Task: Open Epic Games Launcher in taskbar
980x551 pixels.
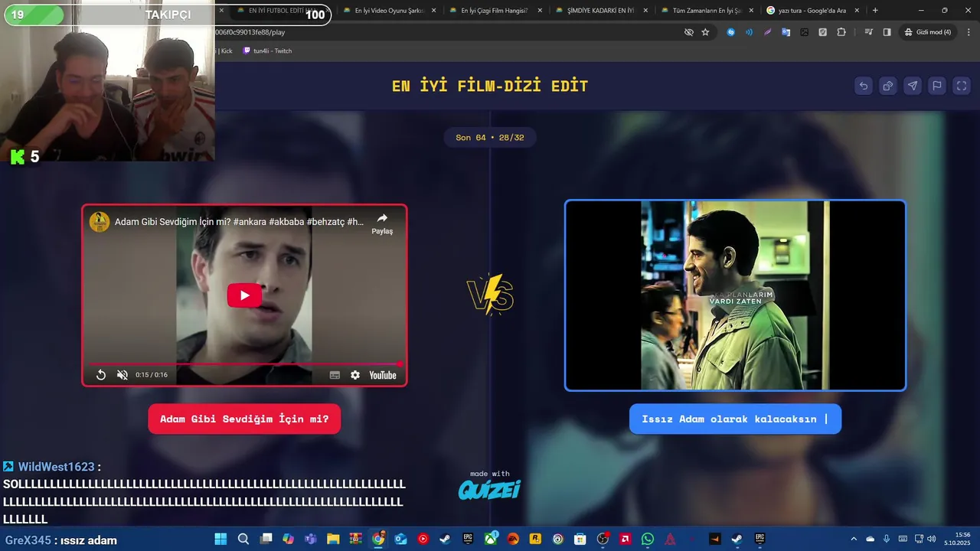Action: point(468,539)
